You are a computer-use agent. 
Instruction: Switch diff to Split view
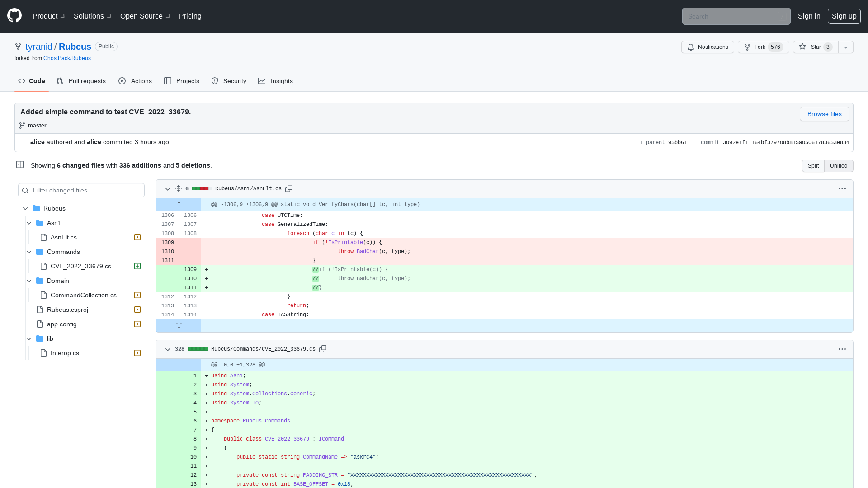813,165
